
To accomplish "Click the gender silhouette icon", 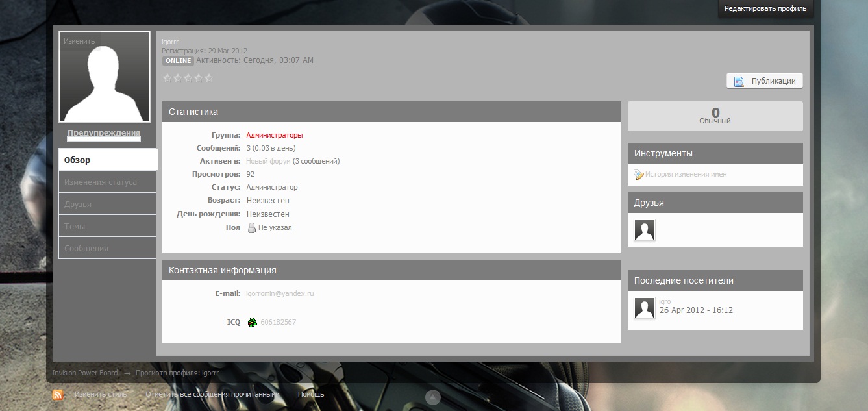I will point(253,228).
